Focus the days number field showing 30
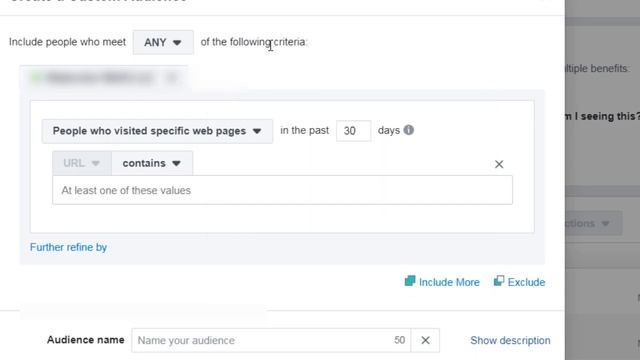 pos(353,131)
